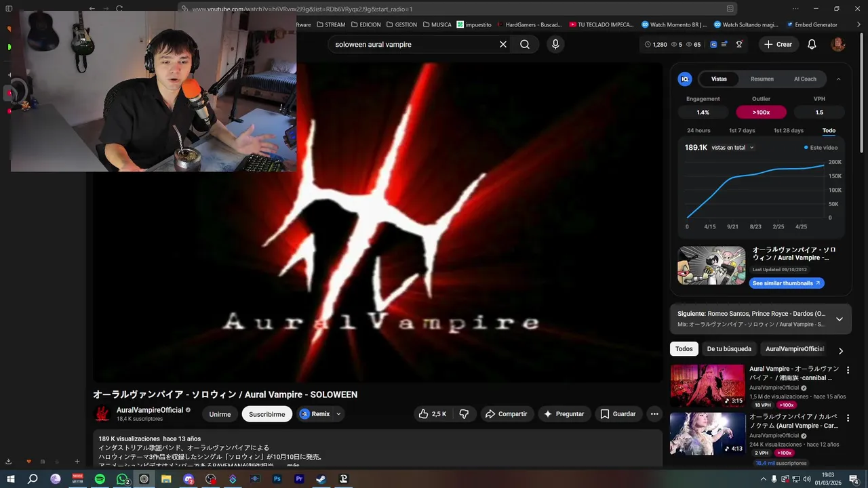Open options for the Carpe Noctem video suggestion
Screen dimensions: 868x488
[848, 418]
